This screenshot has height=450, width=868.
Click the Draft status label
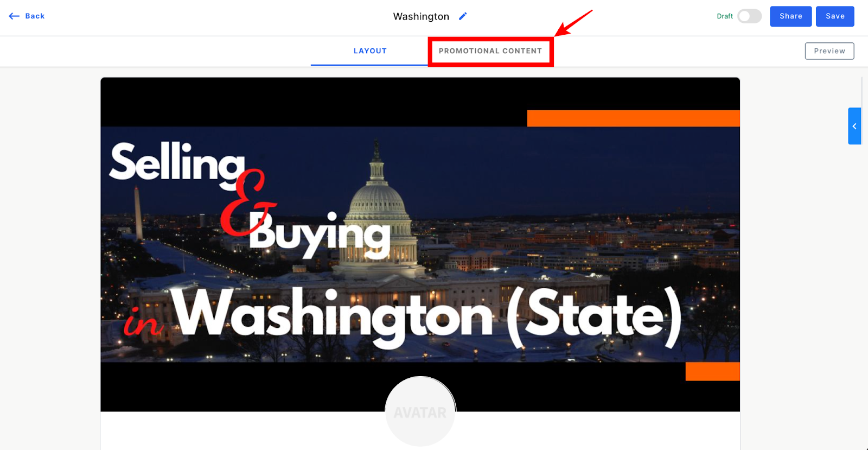pyautogui.click(x=725, y=16)
